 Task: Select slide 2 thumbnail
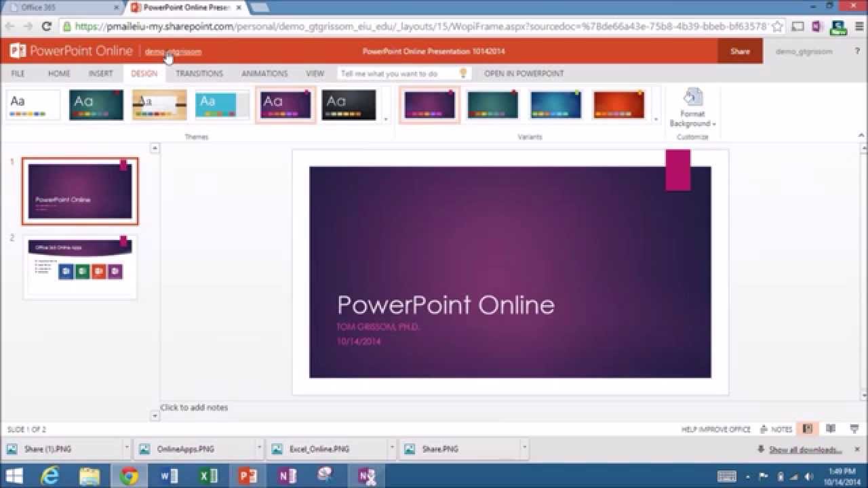[x=80, y=266]
